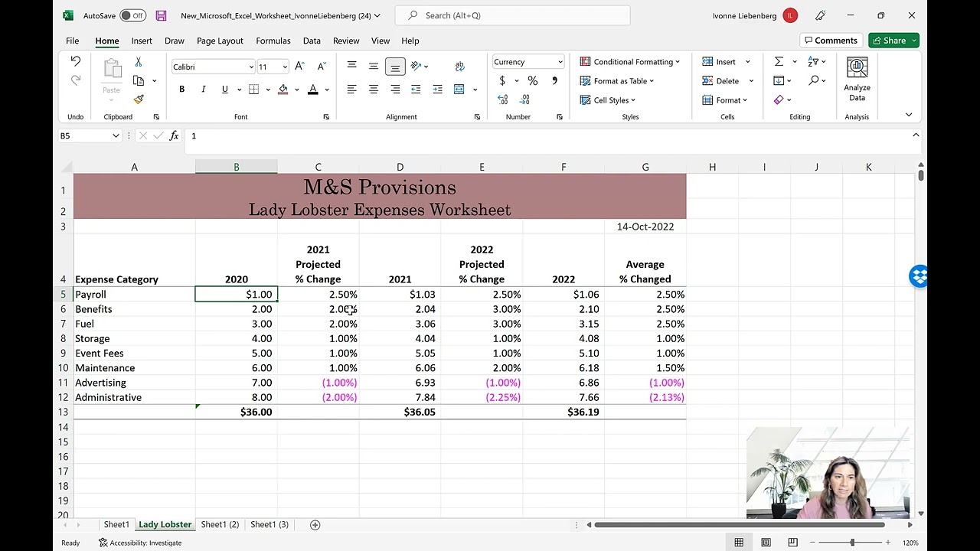Click the AutoSum sigma icon

(x=779, y=61)
